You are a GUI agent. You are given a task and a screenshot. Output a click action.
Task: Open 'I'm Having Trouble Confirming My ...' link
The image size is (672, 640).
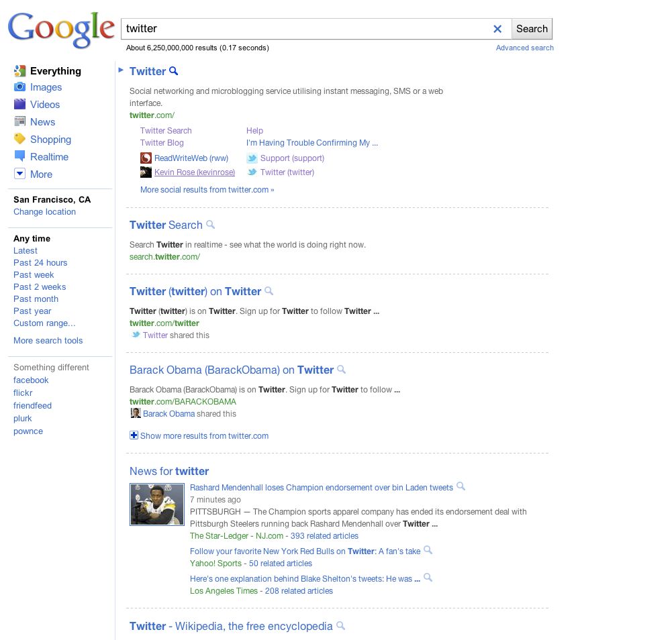[312, 143]
